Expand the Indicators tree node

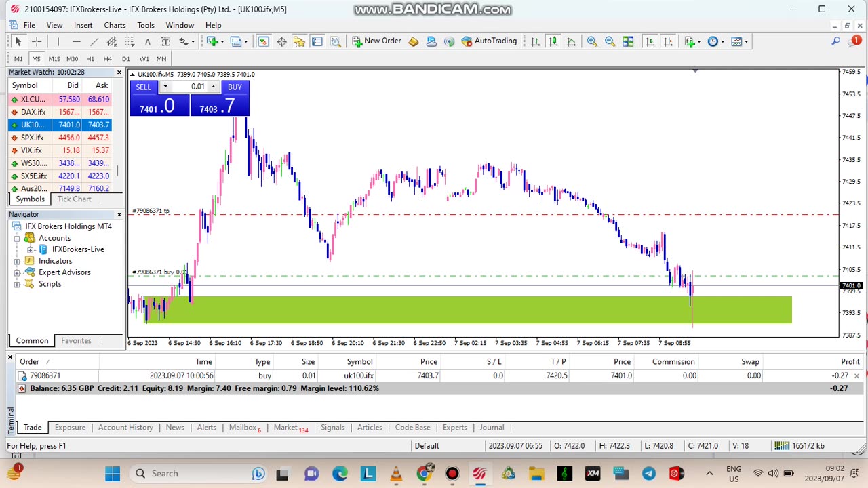[17, 261]
